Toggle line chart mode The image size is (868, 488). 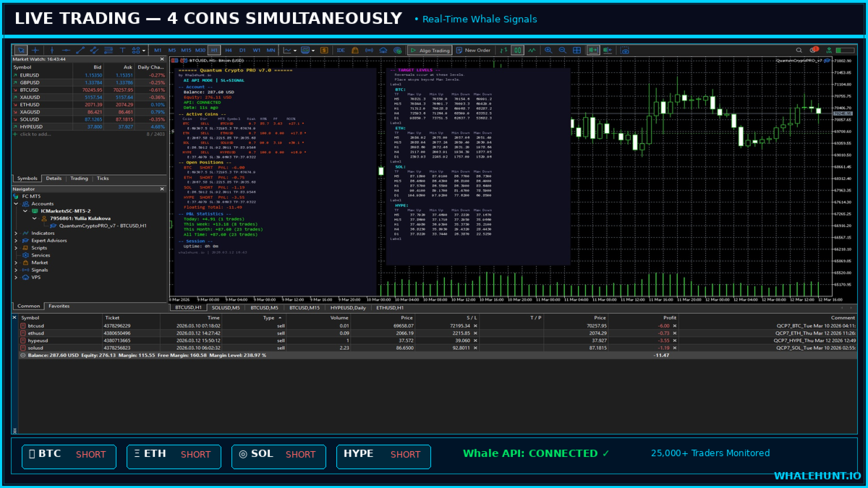532,50
